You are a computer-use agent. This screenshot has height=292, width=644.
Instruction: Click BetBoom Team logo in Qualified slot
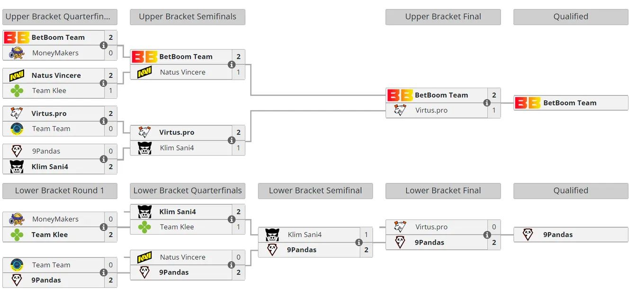tap(528, 103)
